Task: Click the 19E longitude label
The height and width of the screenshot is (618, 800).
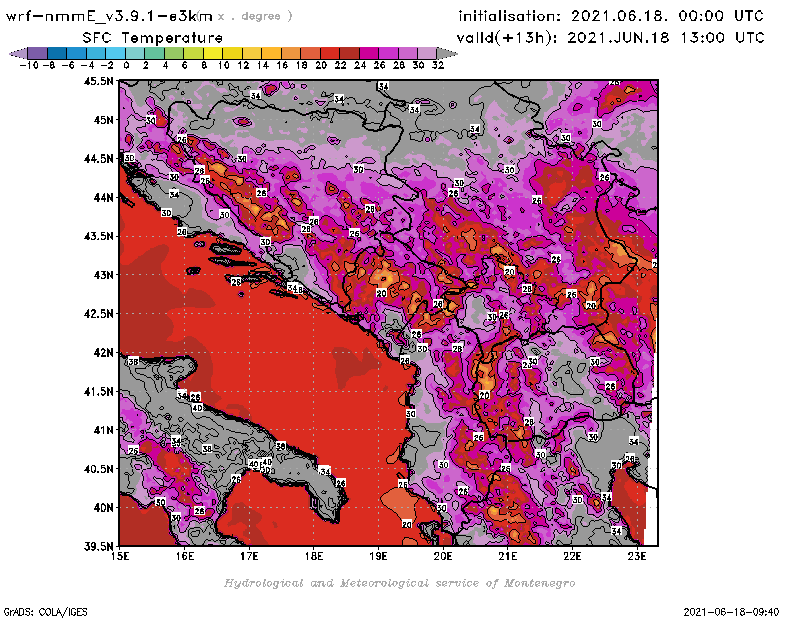Action: pos(379,556)
